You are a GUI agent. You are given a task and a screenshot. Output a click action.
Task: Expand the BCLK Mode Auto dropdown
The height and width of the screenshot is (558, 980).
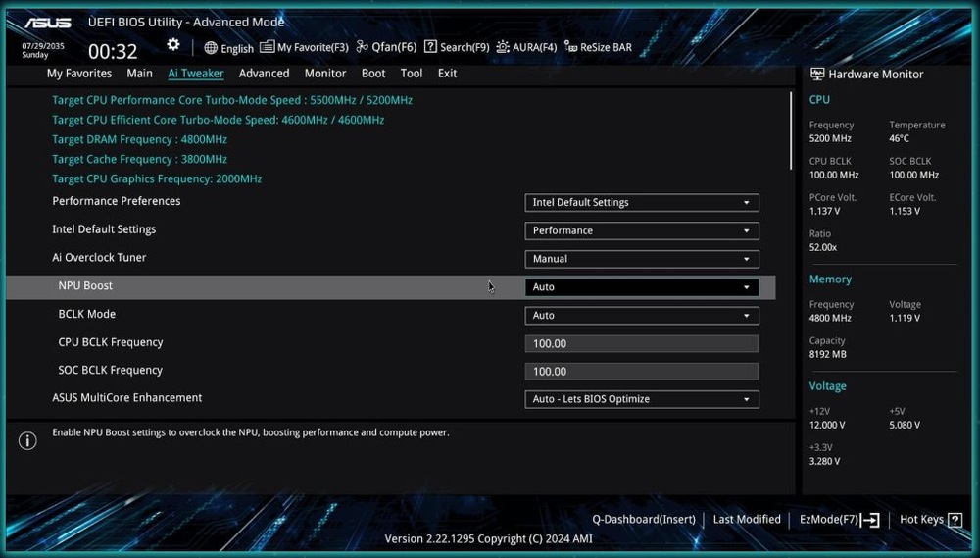click(x=642, y=315)
